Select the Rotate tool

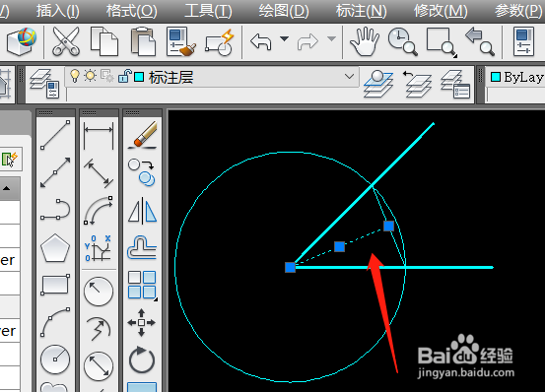coord(142,359)
